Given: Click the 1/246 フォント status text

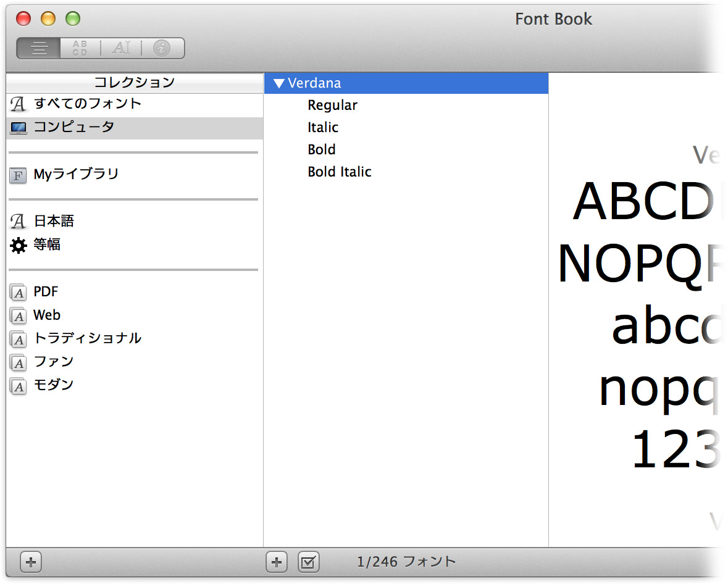Looking at the screenshot, I should pos(406,562).
